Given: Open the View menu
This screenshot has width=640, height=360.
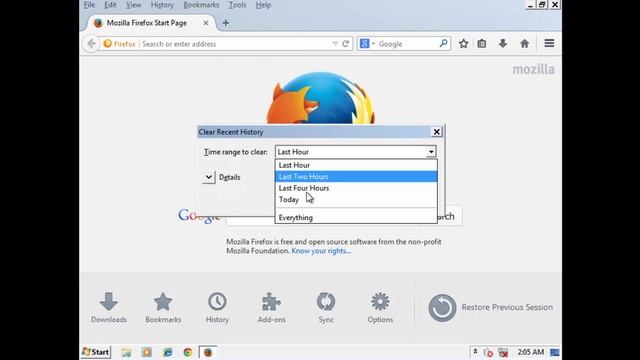Looking at the screenshot, I should coord(133,5).
